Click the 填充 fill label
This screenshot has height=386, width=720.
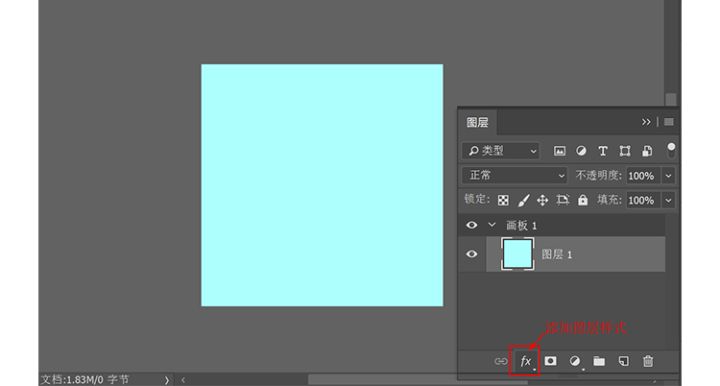tap(609, 200)
